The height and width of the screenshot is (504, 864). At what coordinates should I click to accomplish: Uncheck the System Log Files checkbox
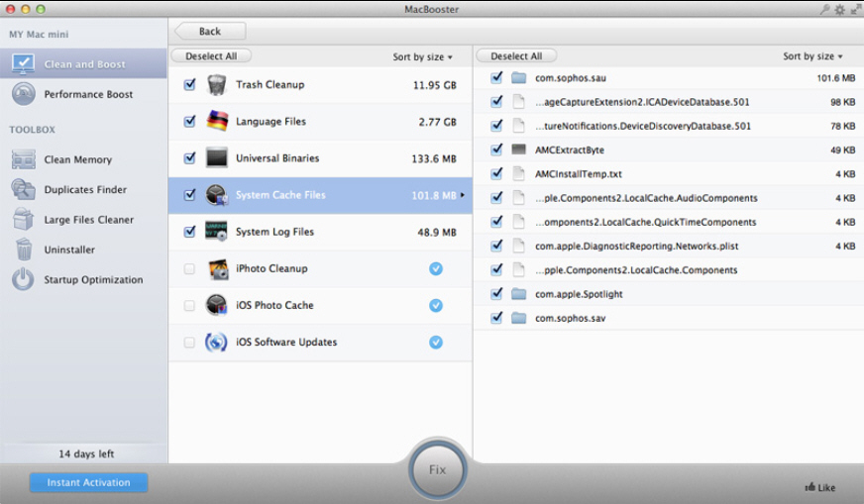(189, 232)
